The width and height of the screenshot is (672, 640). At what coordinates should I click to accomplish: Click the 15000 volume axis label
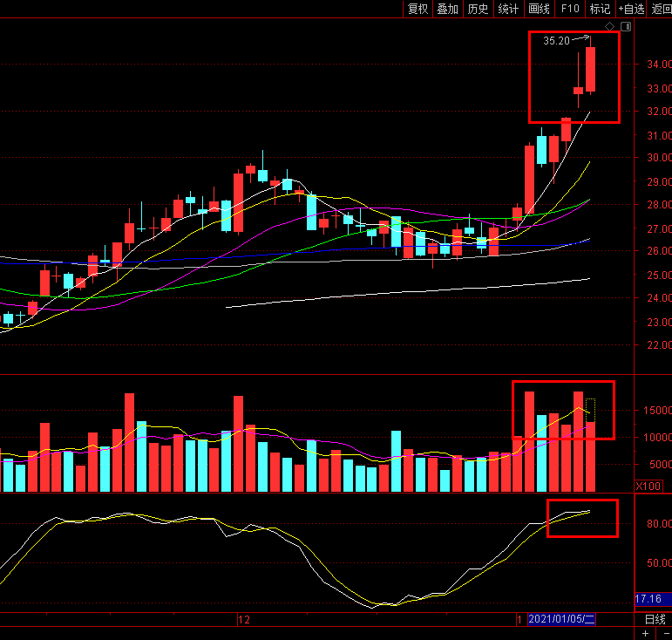[x=657, y=410]
